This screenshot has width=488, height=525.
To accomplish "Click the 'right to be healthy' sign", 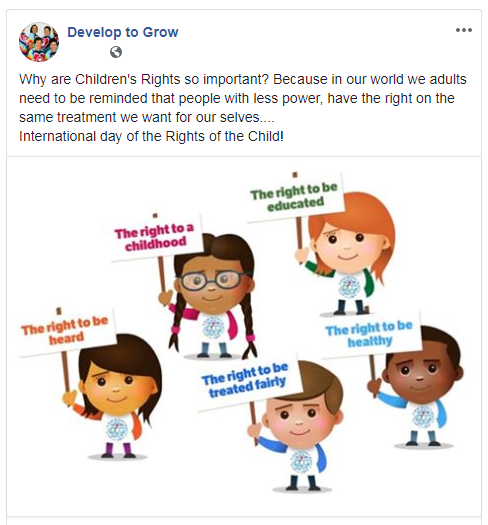I will tap(370, 334).
